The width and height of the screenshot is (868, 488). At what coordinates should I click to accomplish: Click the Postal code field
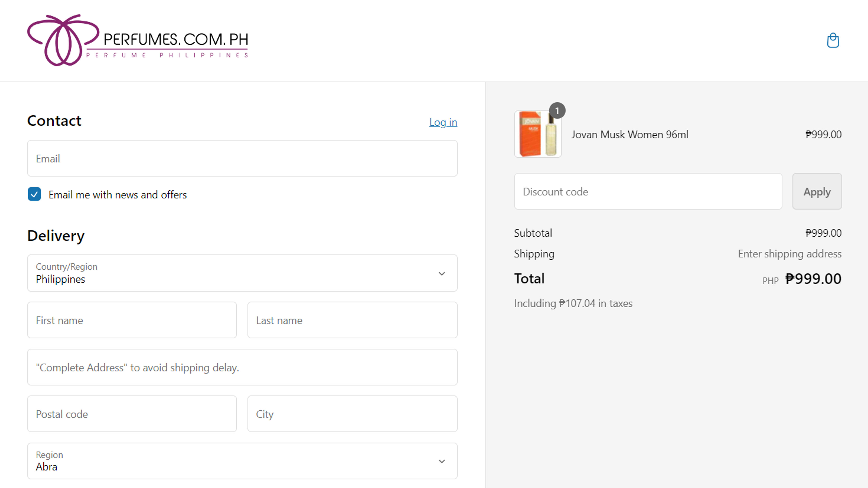point(132,414)
